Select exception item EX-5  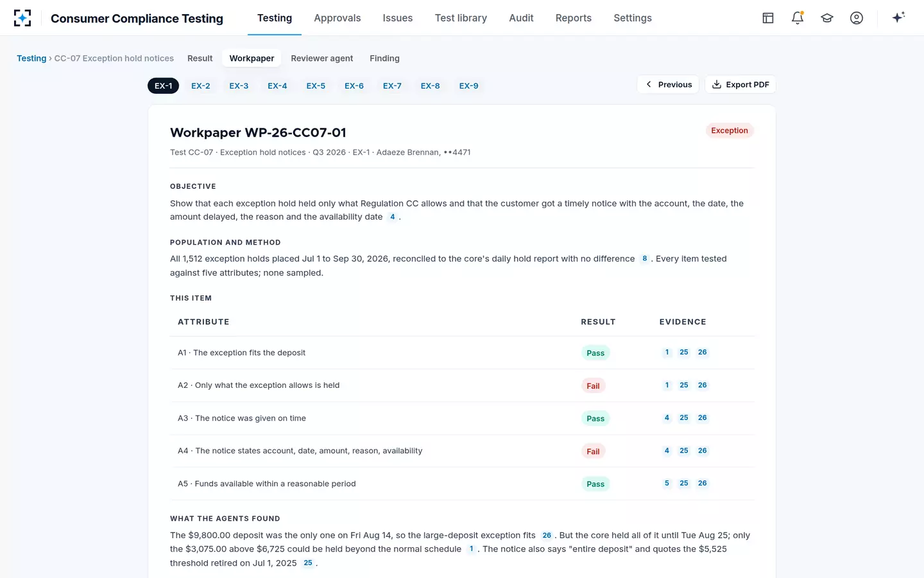316,85
